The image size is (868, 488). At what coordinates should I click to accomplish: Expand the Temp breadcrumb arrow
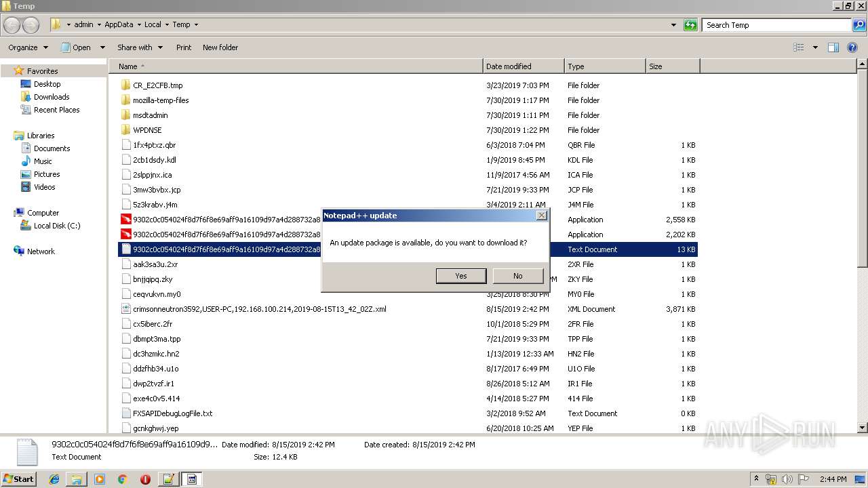pyautogui.click(x=196, y=25)
